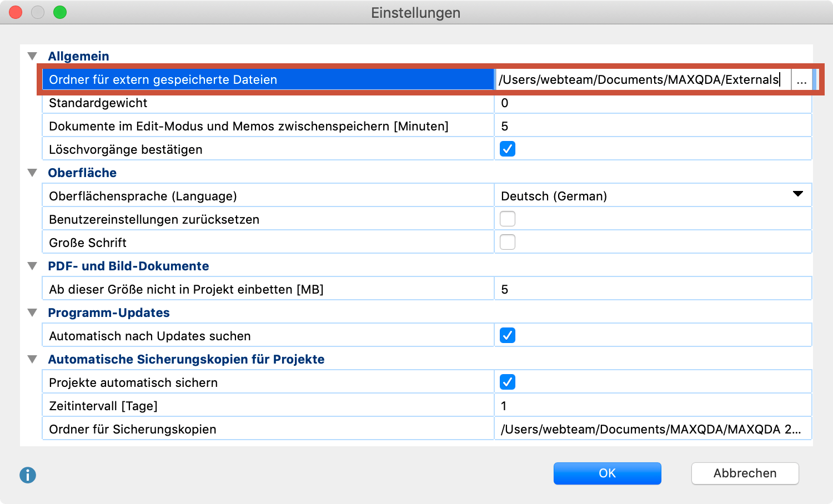
Task: Select 'Dokumente im Edit-Modus und Memos zwischenspeichern' label
Action: point(248,127)
